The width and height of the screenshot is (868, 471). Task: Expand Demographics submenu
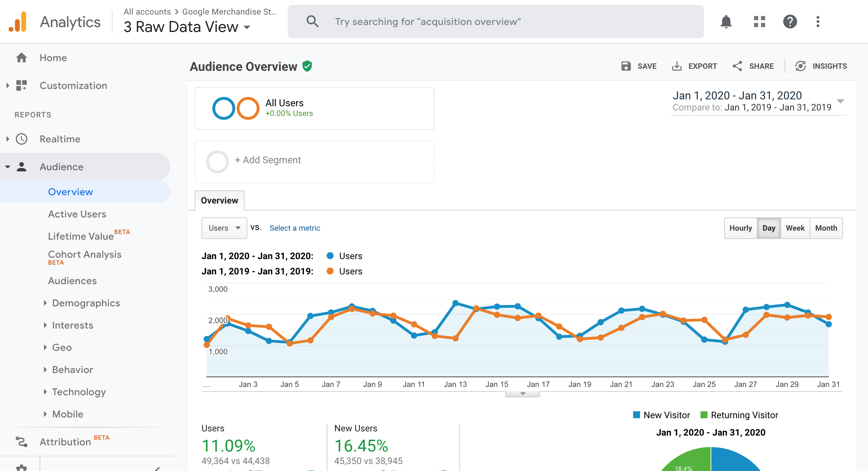45,303
